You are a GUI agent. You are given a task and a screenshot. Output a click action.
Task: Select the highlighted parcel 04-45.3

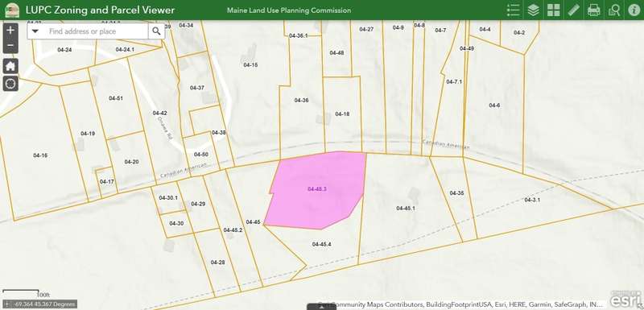tap(316, 189)
